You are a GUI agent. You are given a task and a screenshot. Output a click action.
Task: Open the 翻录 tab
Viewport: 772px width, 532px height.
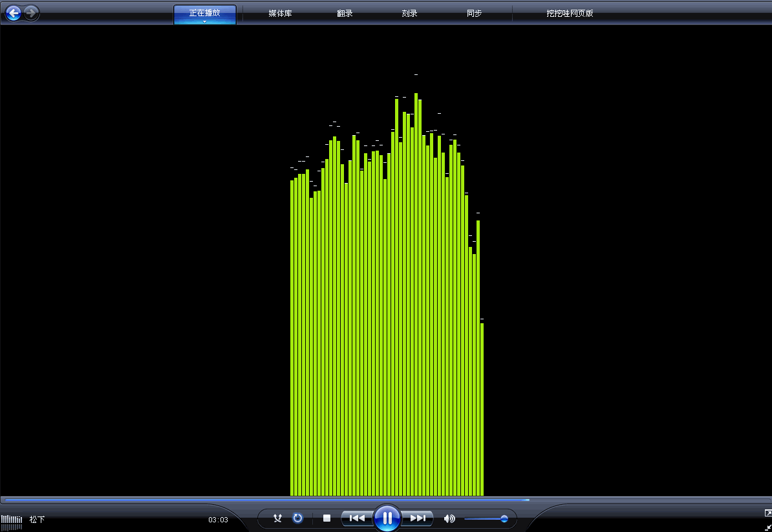[345, 14]
